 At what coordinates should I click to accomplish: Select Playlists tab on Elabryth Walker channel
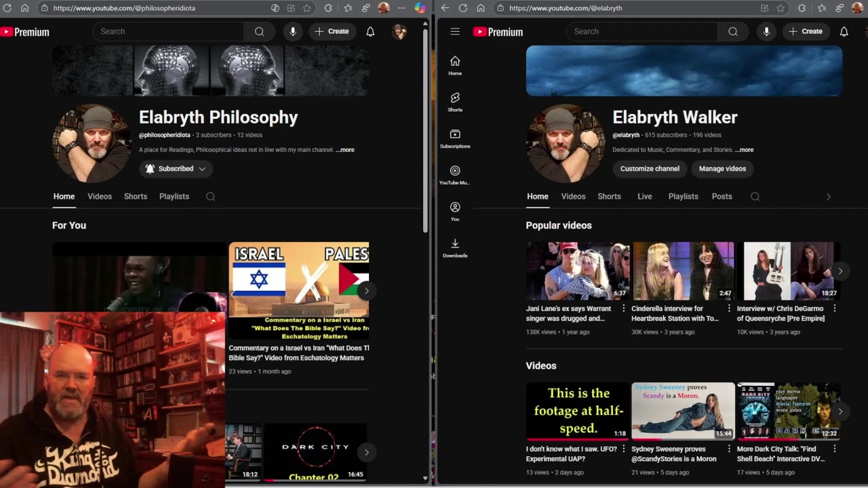(x=683, y=197)
